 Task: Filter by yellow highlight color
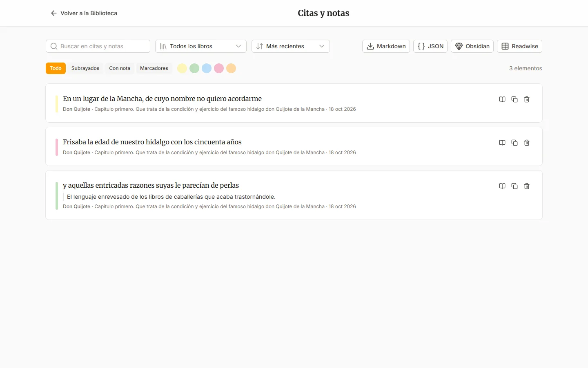[x=182, y=68]
